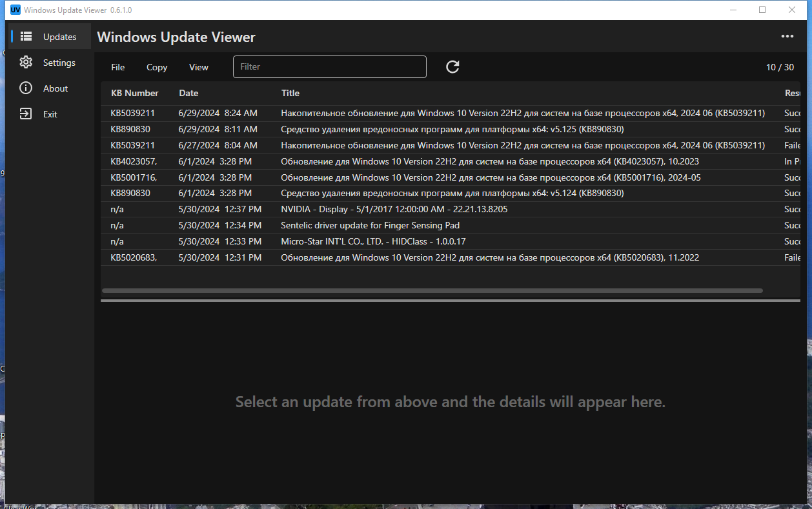
Task: Sort by Date column header
Action: tap(188, 93)
